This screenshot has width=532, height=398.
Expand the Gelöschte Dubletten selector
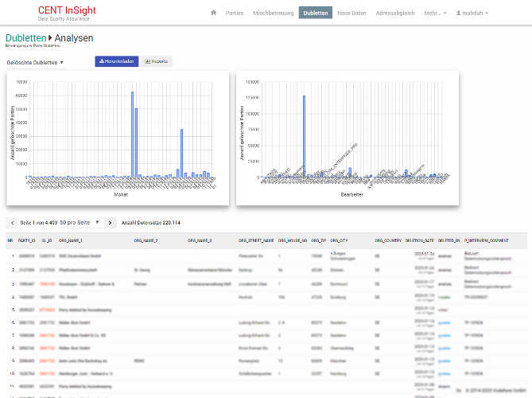pyautogui.click(x=35, y=61)
